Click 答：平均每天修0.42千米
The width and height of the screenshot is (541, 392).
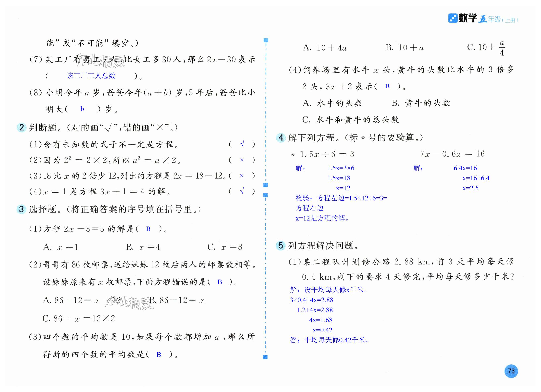(330, 340)
